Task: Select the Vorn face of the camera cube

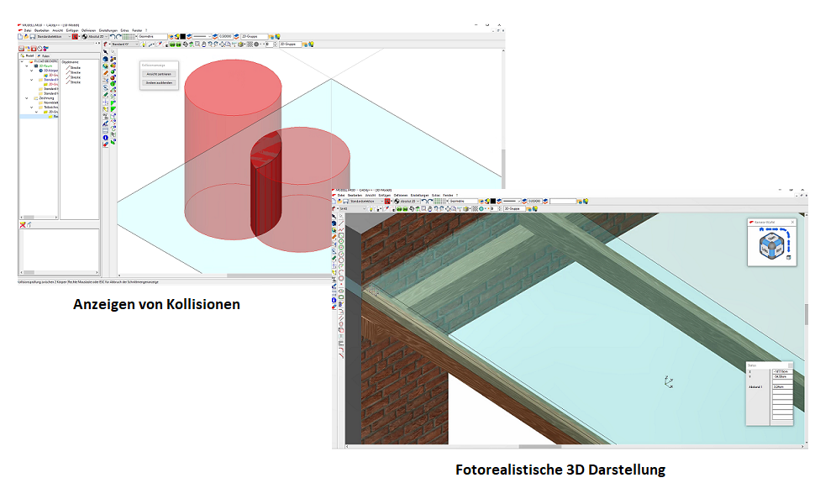Action: tap(779, 250)
